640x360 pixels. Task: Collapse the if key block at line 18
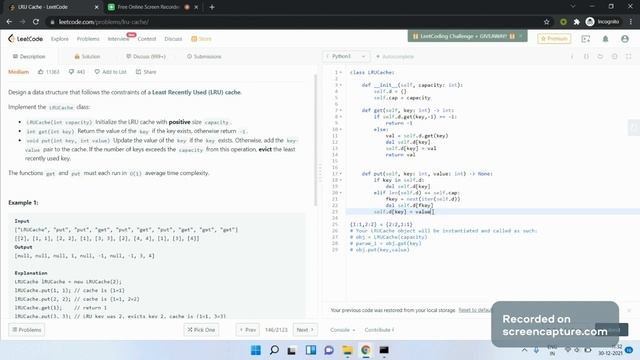tap(341, 180)
